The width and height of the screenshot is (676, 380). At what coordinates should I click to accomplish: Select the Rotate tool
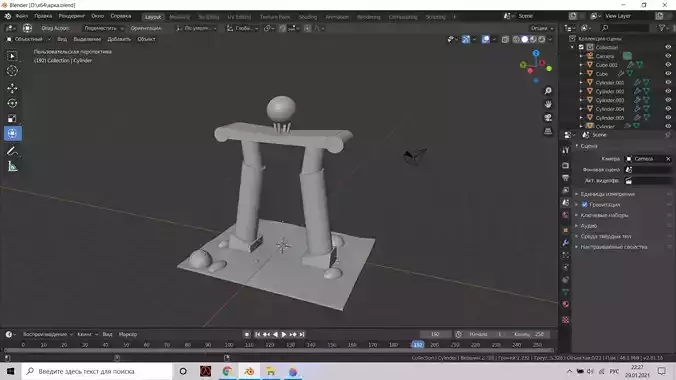(x=12, y=104)
